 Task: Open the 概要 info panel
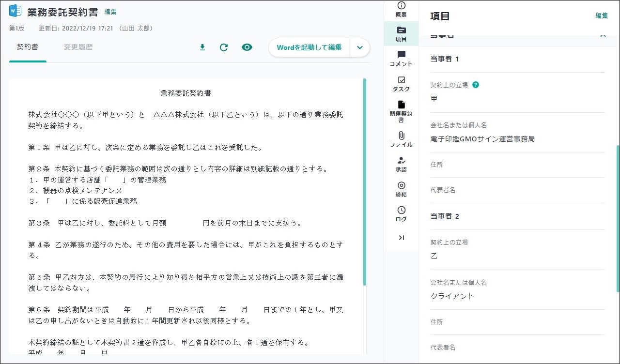pyautogui.click(x=401, y=10)
